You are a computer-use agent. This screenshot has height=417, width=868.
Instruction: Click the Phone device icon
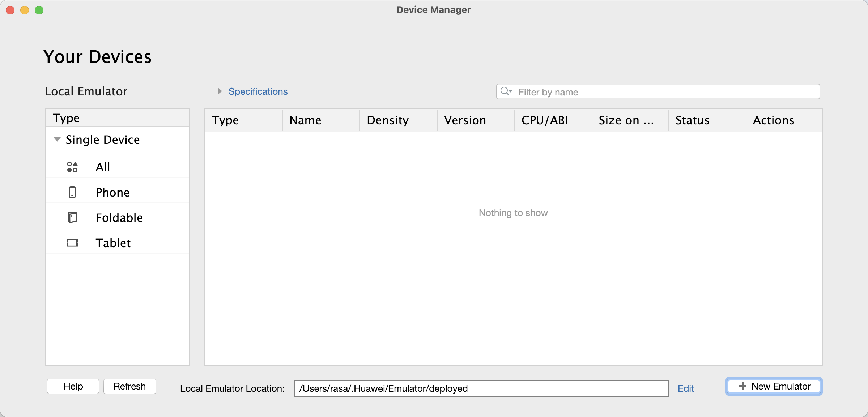pyautogui.click(x=72, y=192)
